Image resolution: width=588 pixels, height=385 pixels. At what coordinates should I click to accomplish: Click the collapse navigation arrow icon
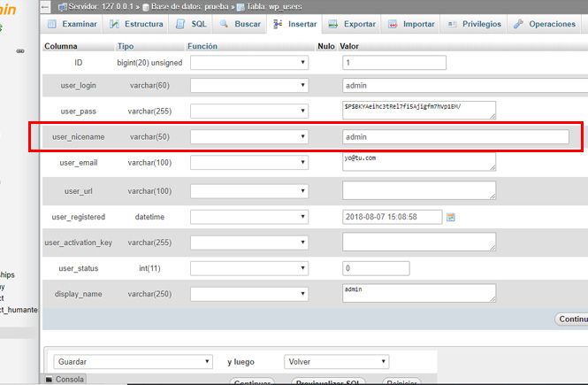pyautogui.click(x=45, y=6)
